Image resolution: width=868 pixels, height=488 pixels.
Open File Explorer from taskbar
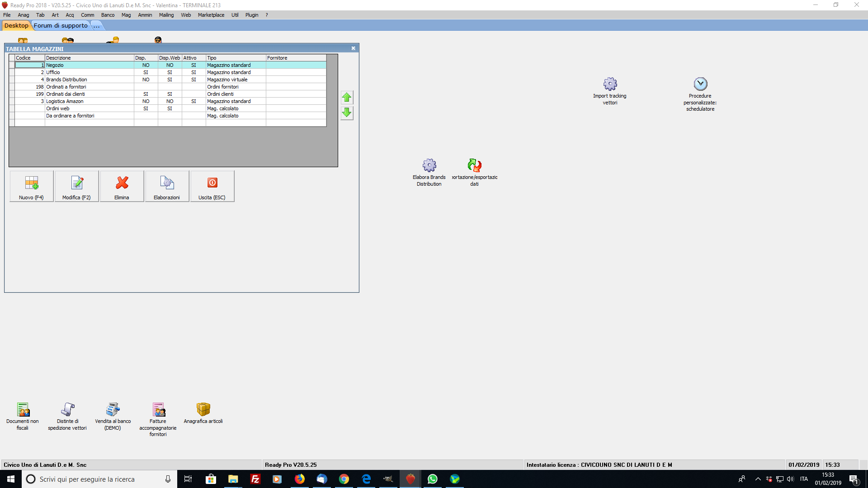click(x=233, y=479)
